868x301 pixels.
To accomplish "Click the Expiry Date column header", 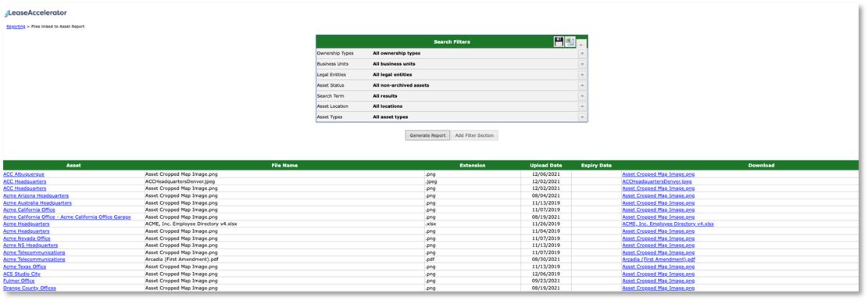I will click(596, 165).
